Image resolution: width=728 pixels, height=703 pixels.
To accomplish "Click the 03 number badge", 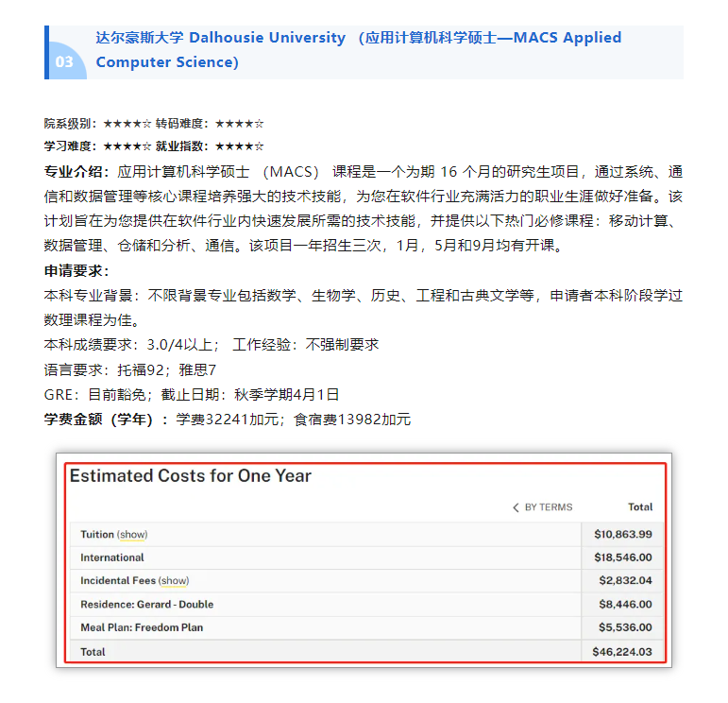I will pyautogui.click(x=64, y=61).
